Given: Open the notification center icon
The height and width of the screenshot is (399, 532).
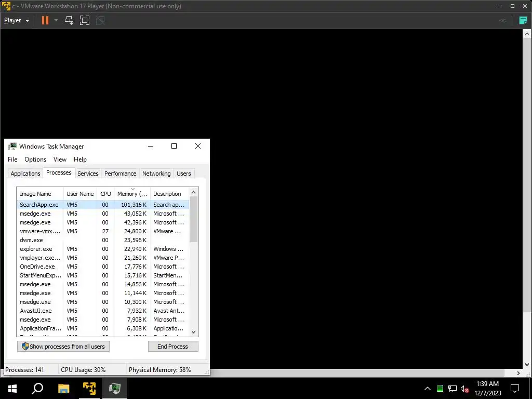Looking at the screenshot, I should (x=515, y=389).
